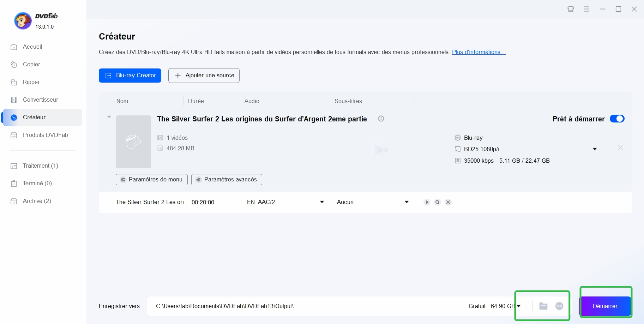Click the Gratuit : 64.90 GB free space
The width and height of the screenshot is (644, 324).
click(492, 306)
